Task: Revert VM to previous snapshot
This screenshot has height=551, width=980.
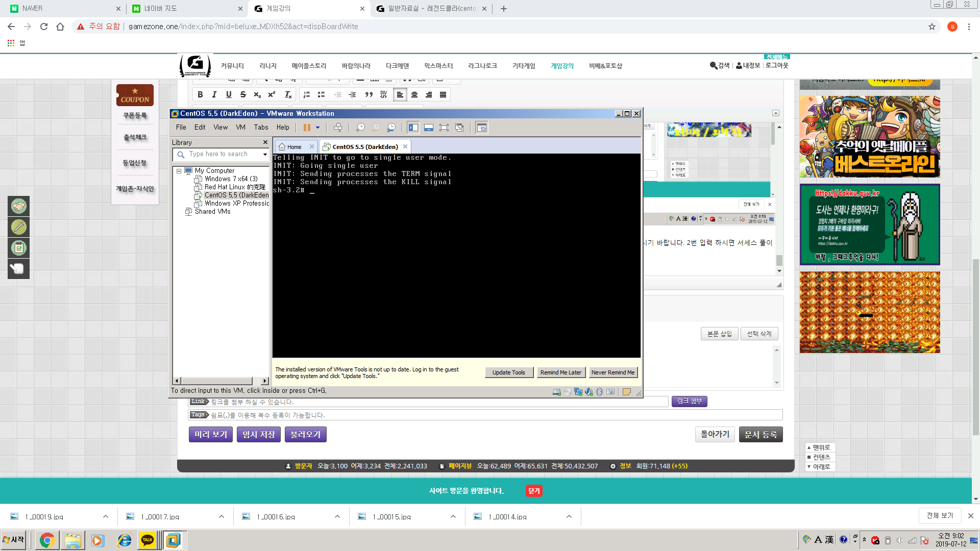Action: click(376, 128)
